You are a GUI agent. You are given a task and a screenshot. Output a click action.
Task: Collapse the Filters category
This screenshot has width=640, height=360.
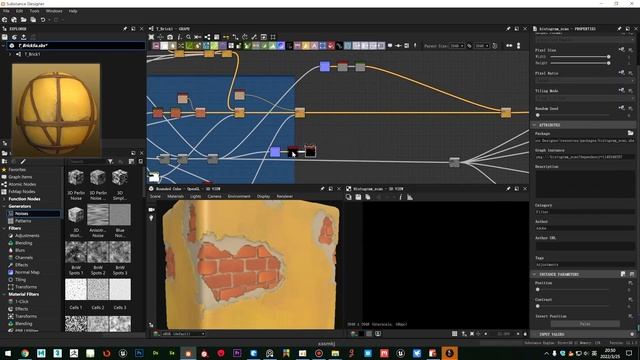coord(4,228)
